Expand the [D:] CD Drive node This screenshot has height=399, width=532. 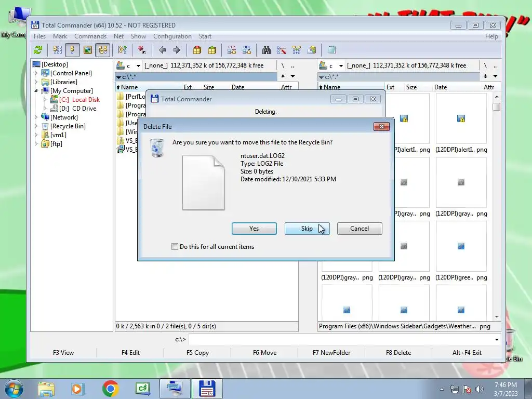pos(45,108)
